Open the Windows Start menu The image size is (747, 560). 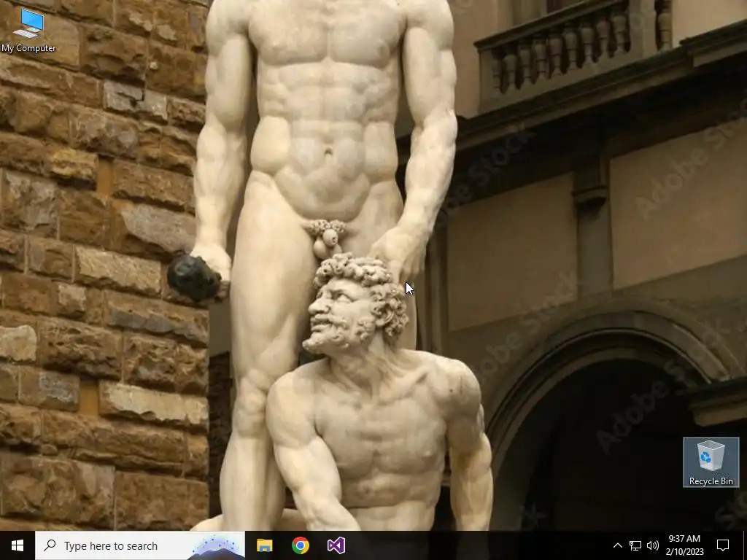[x=18, y=545]
